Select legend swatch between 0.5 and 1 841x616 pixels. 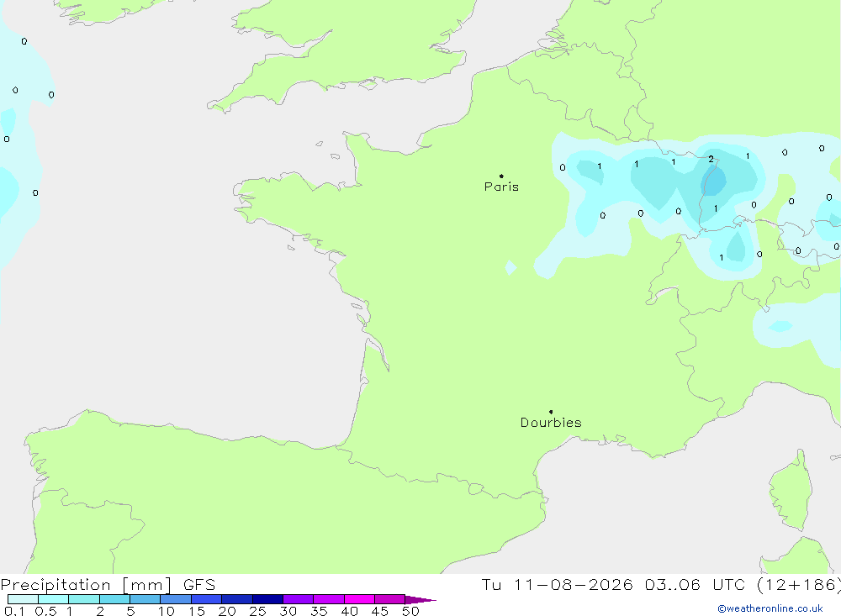[54, 599]
